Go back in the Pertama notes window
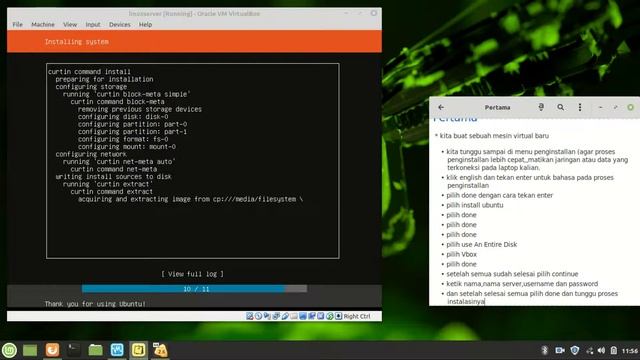 (441, 107)
